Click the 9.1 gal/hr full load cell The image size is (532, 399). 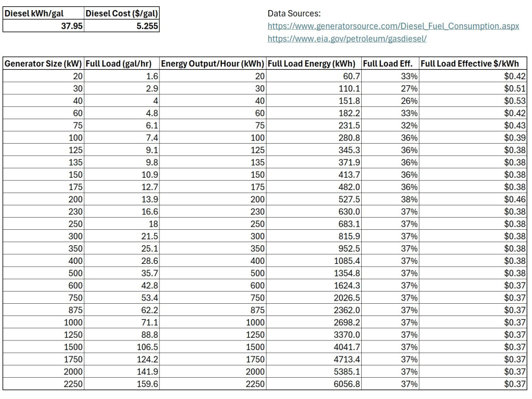[122, 149]
